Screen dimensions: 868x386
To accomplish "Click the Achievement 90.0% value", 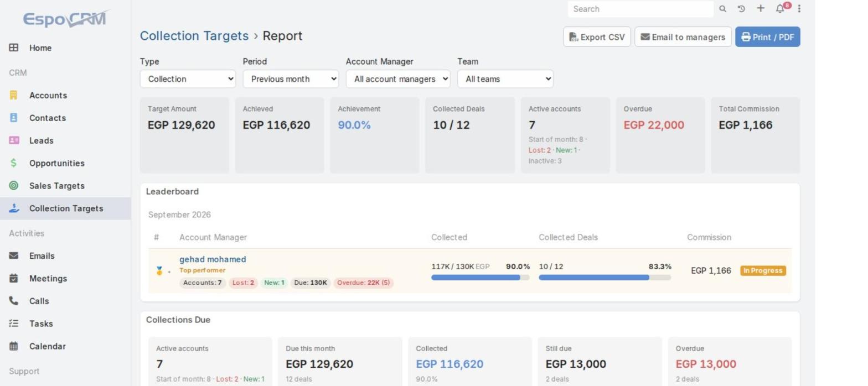I will (354, 125).
